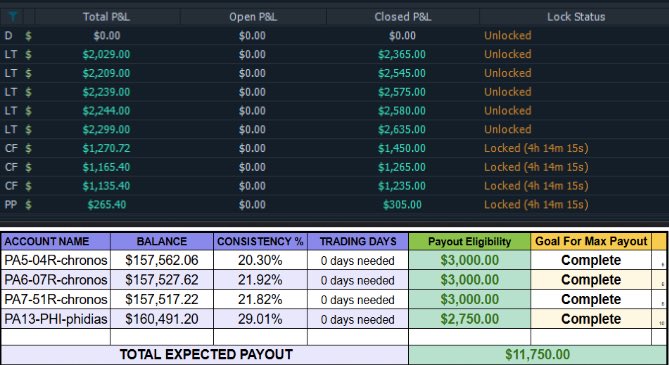Click the Locked status in the $1,450.00 row
Image resolution: width=669 pixels, height=365 pixels.
(x=536, y=149)
